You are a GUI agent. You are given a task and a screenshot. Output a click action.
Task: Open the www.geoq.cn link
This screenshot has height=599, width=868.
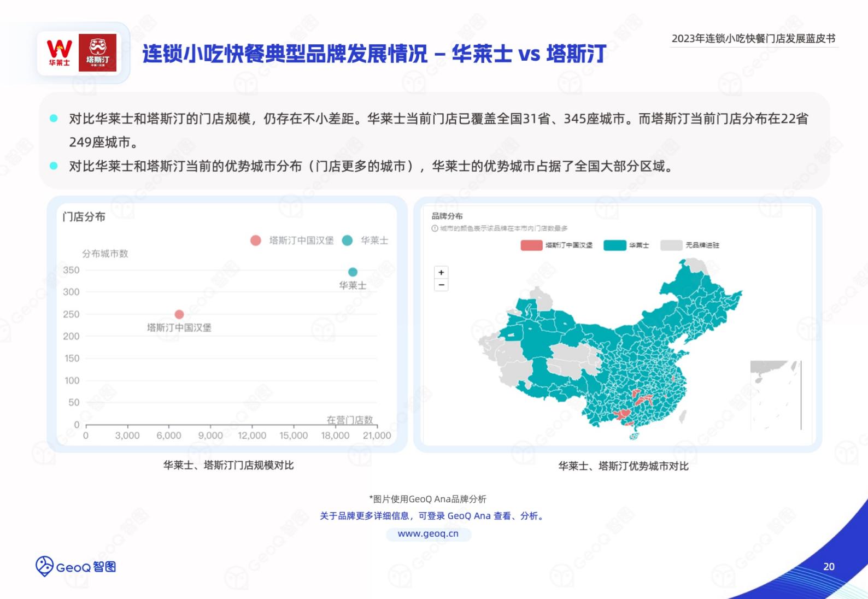[x=428, y=533]
